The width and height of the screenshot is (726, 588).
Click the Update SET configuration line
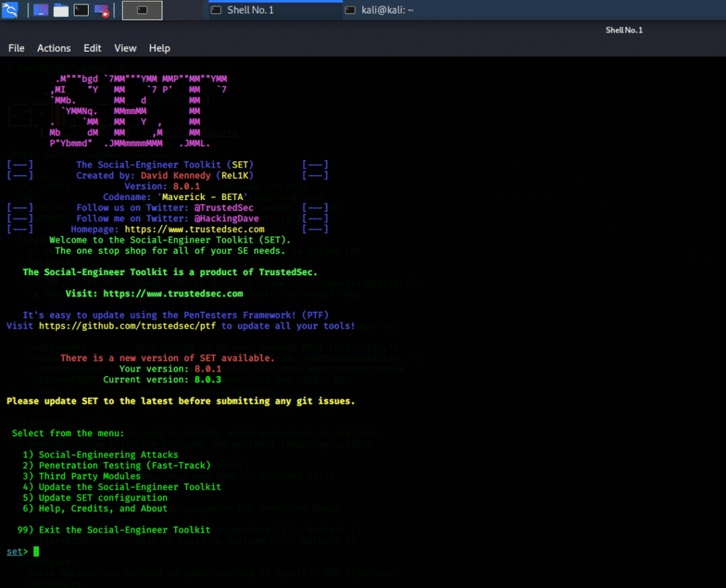[x=103, y=497]
